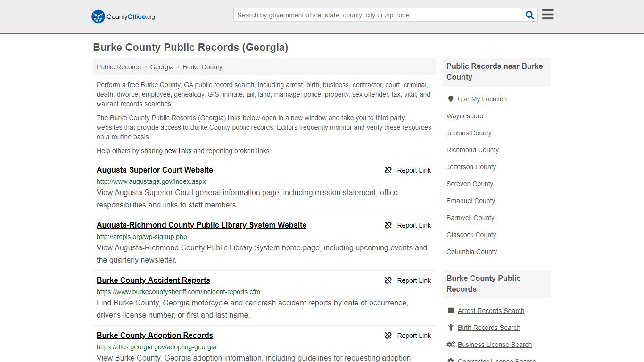Report Link for Burke County Adoption Records
644x362 pixels.
[414, 336]
